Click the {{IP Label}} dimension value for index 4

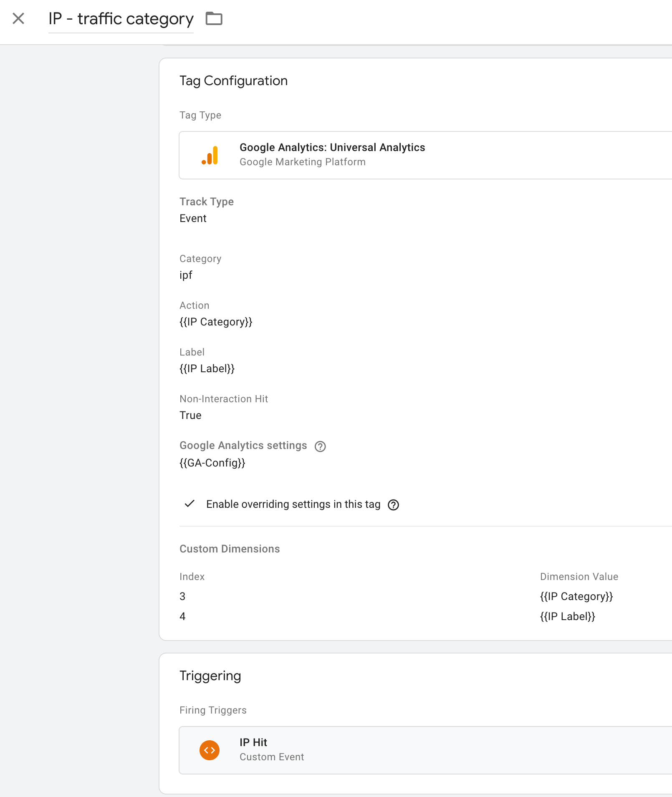(568, 617)
